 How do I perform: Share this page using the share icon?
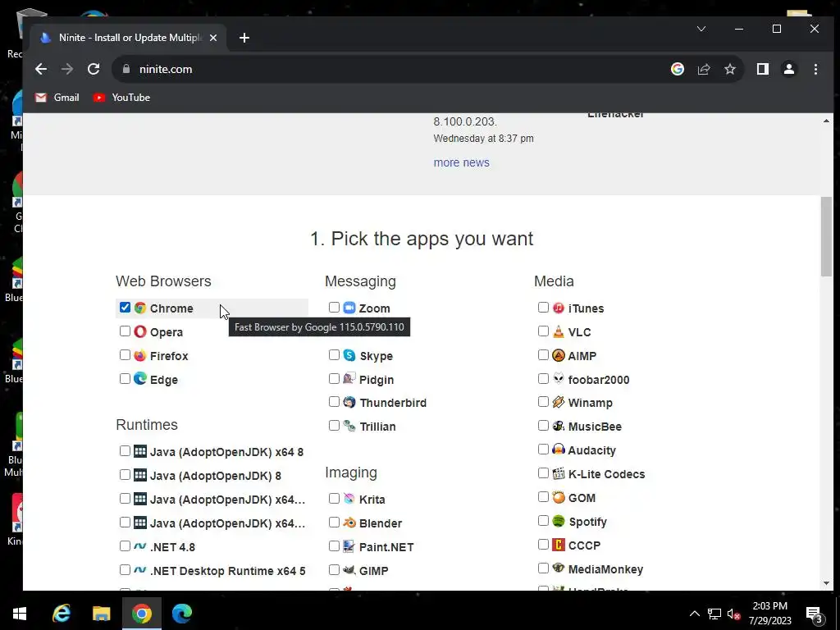click(703, 69)
